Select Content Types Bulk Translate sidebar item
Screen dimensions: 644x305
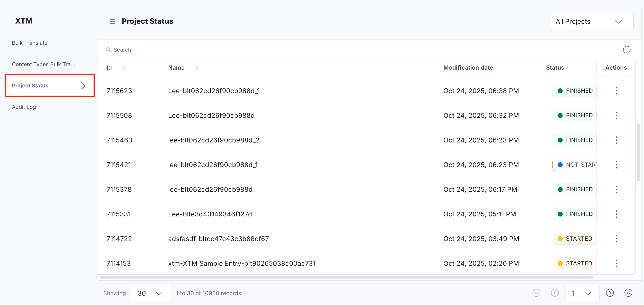coord(44,64)
